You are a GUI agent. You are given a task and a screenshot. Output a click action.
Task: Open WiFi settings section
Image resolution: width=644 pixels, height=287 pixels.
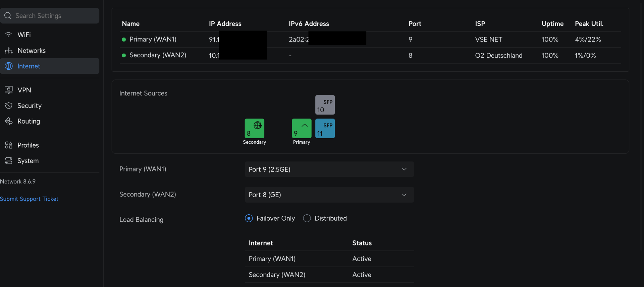pos(50,35)
